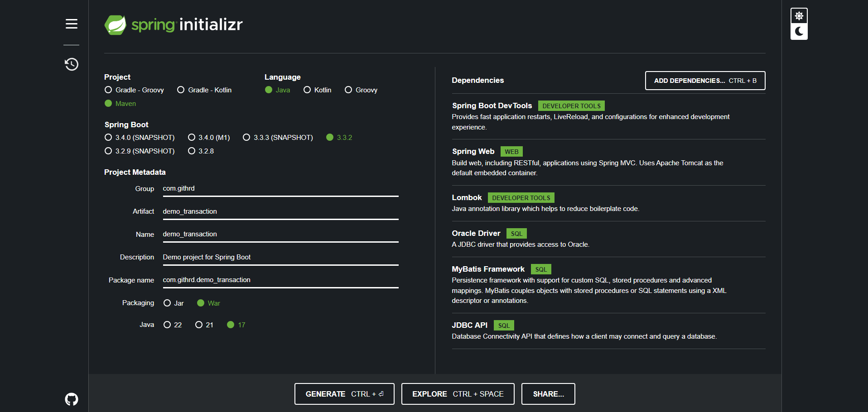This screenshot has height=412, width=868.
Task: Choose Java language option
Action: pyautogui.click(x=277, y=90)
